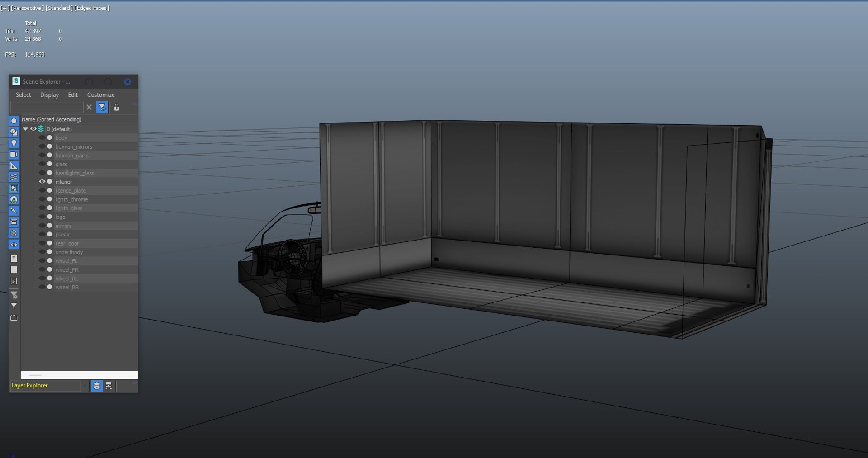
Task: Click the Scene Explorer search input field
Action: [x=47, y=108]
